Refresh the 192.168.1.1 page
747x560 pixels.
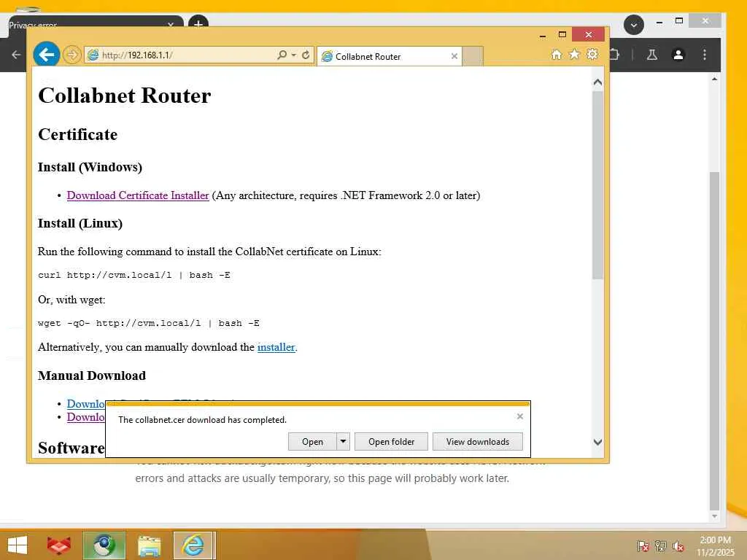click(306, 55)
